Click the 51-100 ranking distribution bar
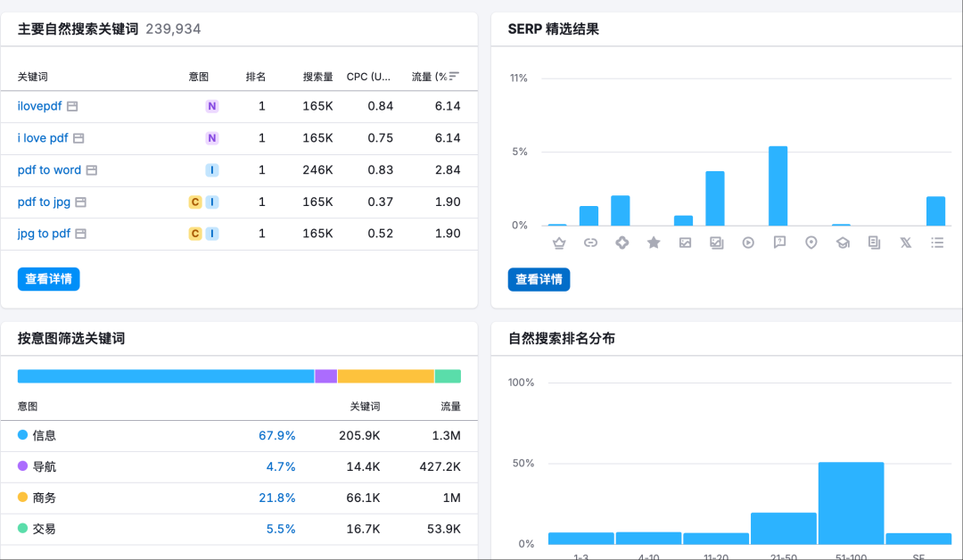The image size is (963, 560). [852, 504]
